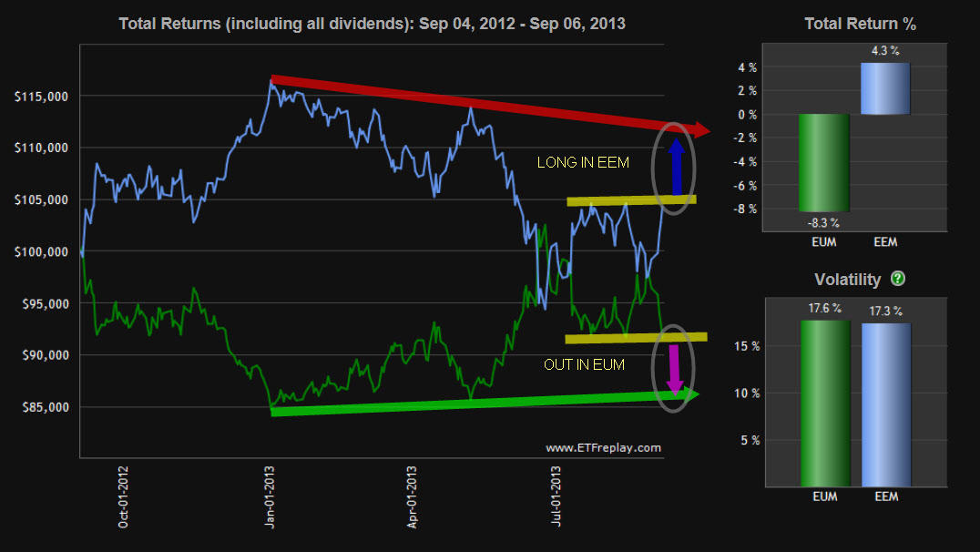Click the purple downward arrow near EUM
The image size is (980, 552).
point(675,369)
